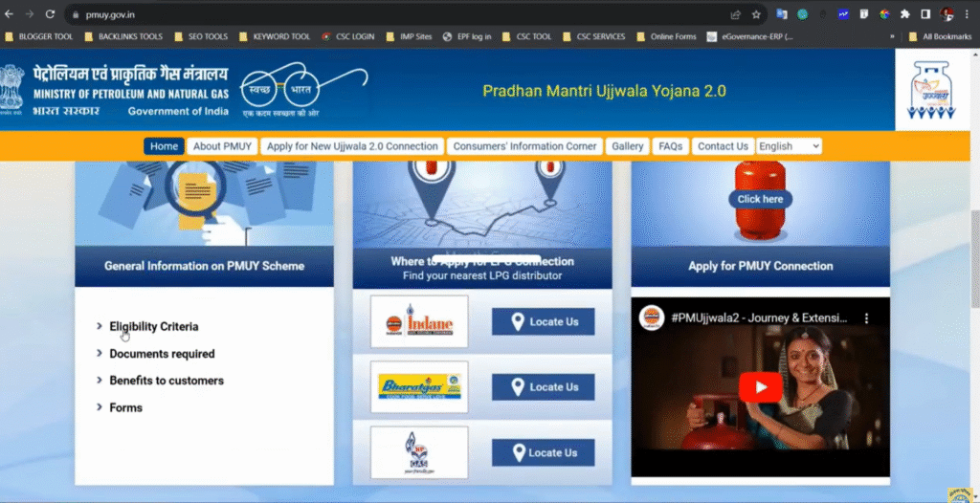Bookmark this page with star icon
The width and height of the screenshot is (980, 503).
click(756, 14)
